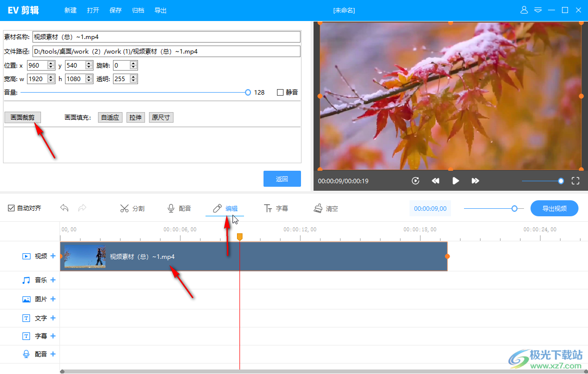Screen dimensions: 588x374
Task: Click the position x value stepper
Action: [x=51, y=65]
